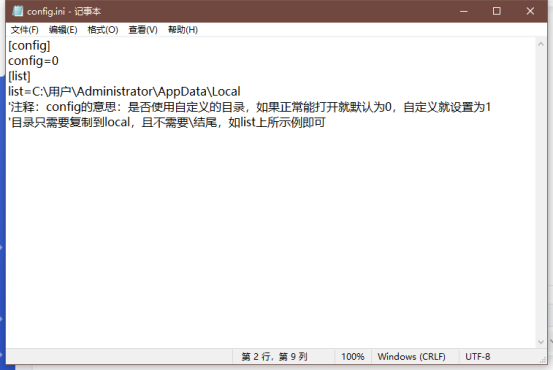Minimize the config.ini Notepad window
This screenshot has height=370, width=553.
click(464, 11)
